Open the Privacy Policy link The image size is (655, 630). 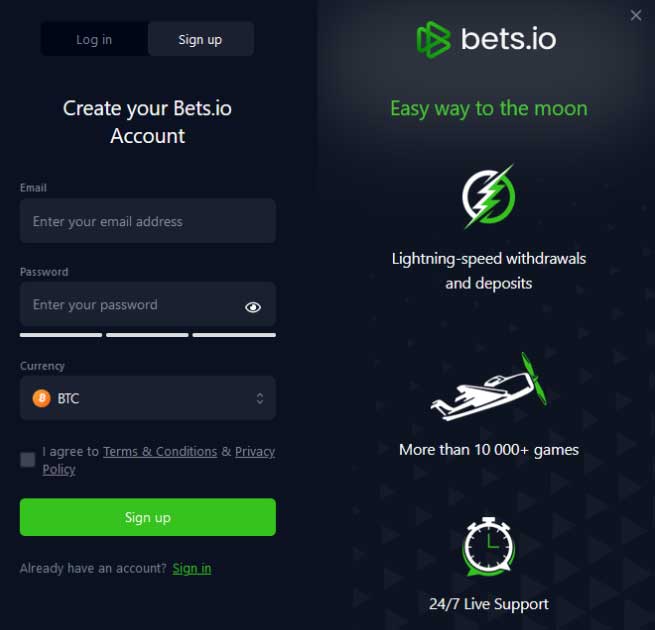pos(254,452)
